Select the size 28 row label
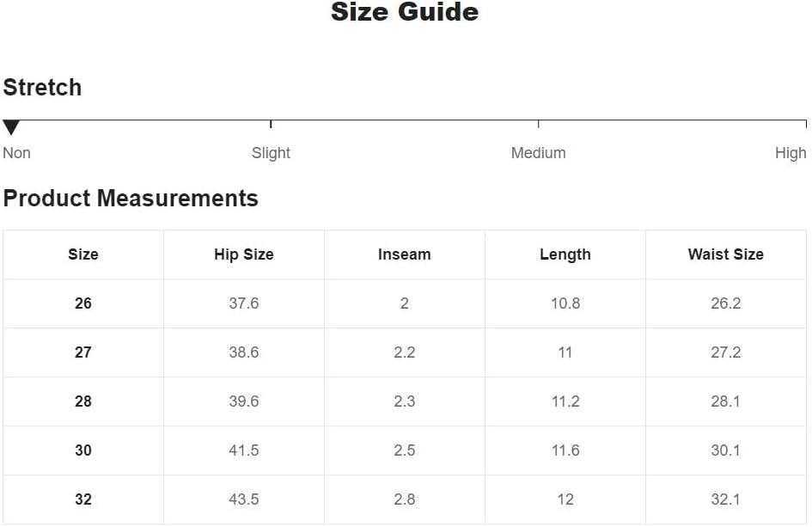The image size is (812, 527). coord(83,401)
